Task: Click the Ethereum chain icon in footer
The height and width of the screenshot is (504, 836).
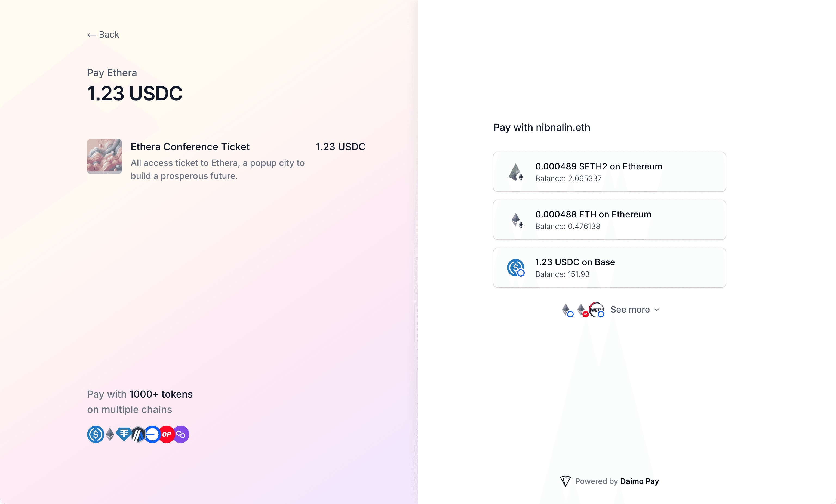Action: pyautogui.click(x=110, y=435)
